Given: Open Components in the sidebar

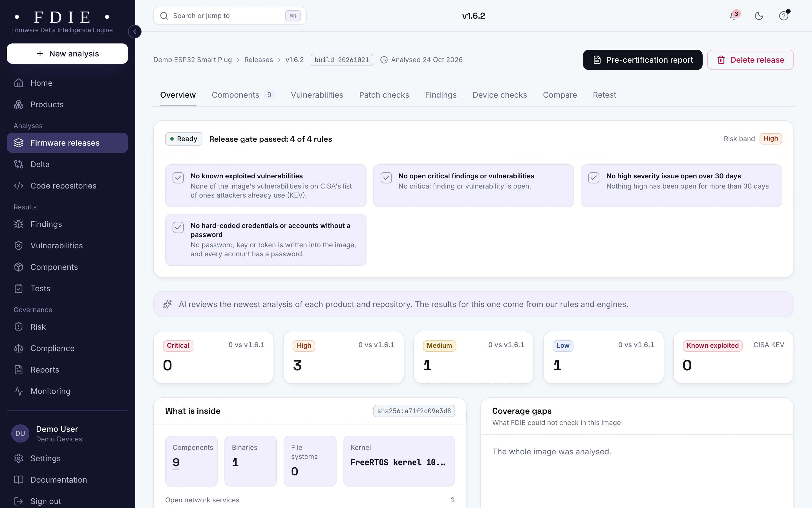Looking at the screenshot, I should click(67, 267).
